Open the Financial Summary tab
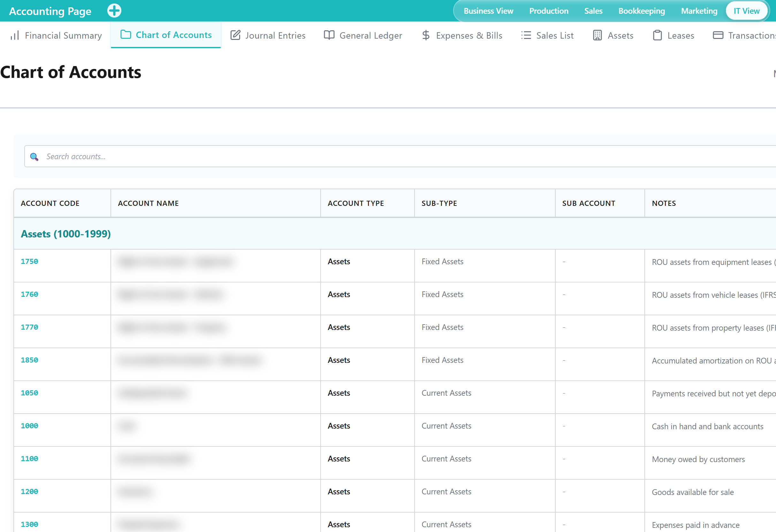 tap(56, 35)
